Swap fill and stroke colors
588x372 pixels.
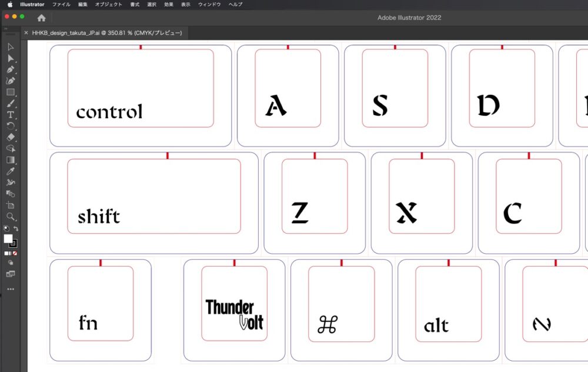(16, 228)
